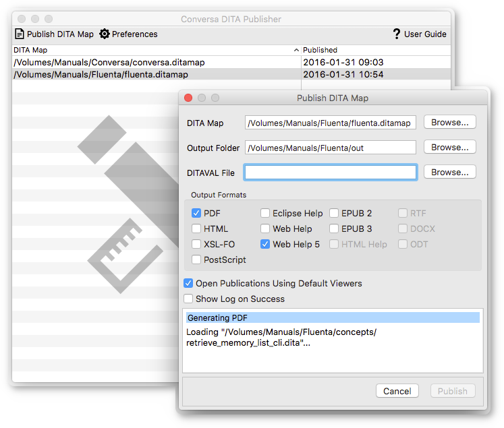Click published date 2016-01-31 09:03

(343, 62)
